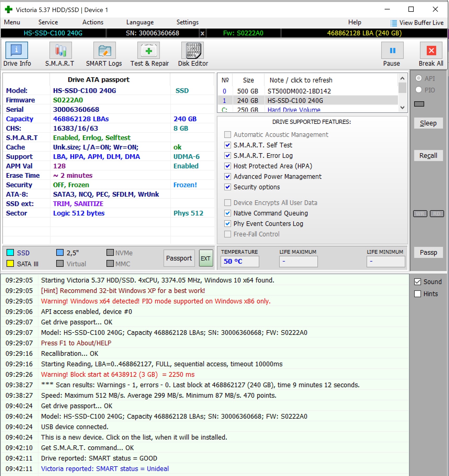Open the Drive Info panel
Viewport: 449px width, 476px height.
[x=16, y=50]
